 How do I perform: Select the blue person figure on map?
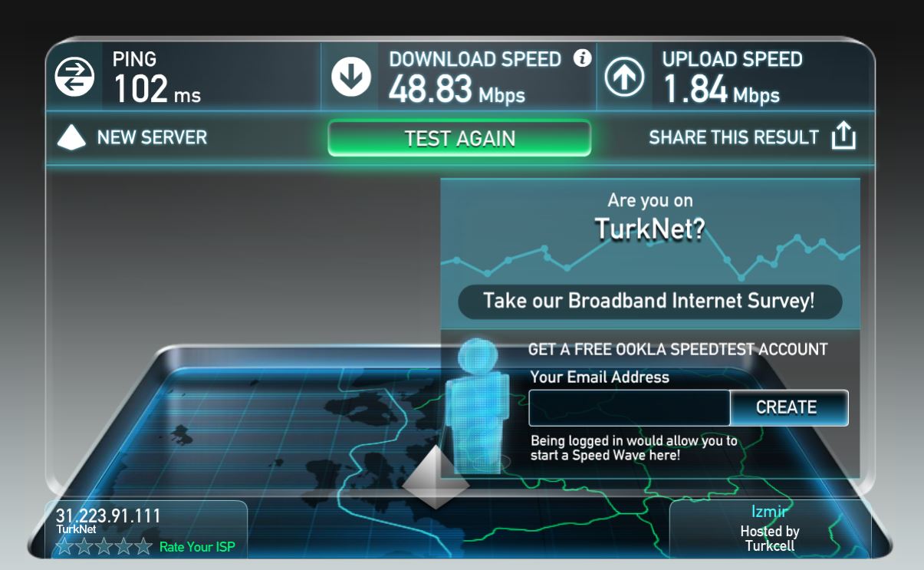[478, 405]
